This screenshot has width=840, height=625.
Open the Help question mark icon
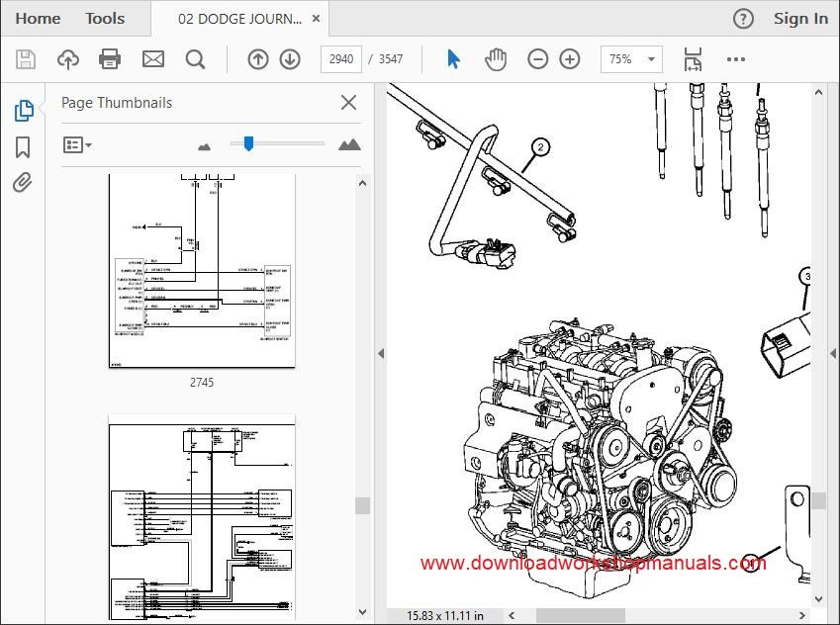click(x=743, y=19)
